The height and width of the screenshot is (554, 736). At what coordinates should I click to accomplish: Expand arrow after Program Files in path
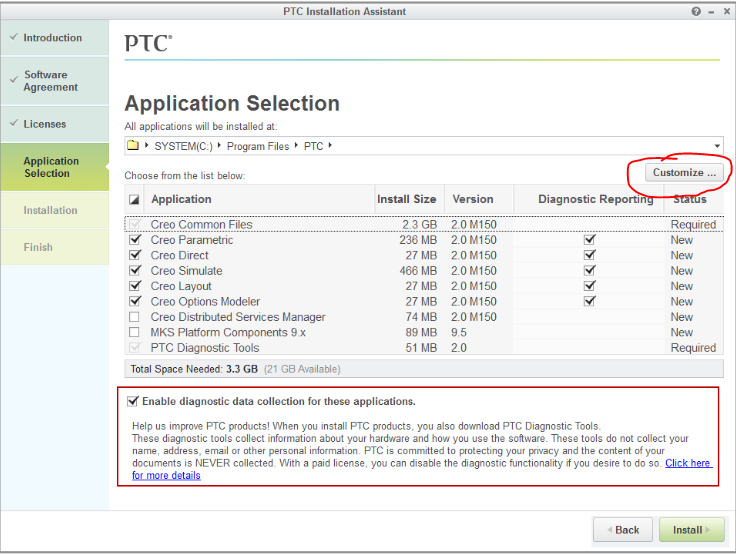[x=296, y=146]
